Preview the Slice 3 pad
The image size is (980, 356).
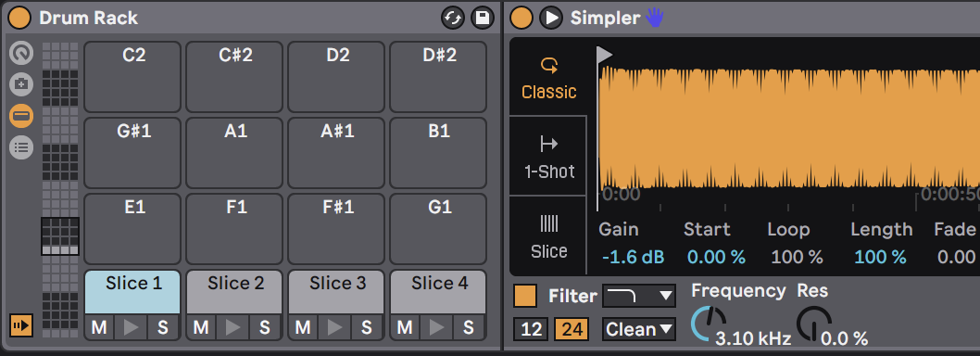[335, 327]
